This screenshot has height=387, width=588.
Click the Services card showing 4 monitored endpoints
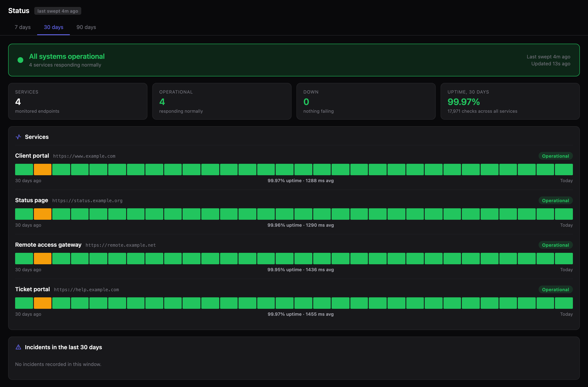pyautogui.click(x=78, y=101)
